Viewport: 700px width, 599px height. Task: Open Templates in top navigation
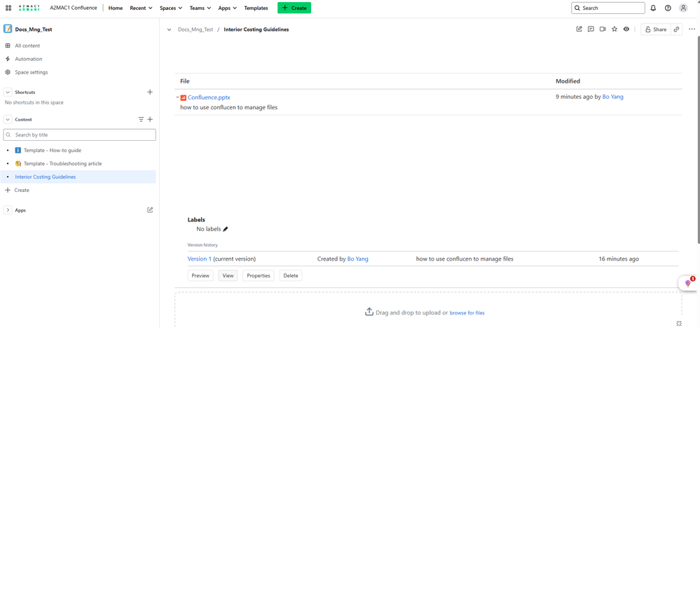point(256,8)
